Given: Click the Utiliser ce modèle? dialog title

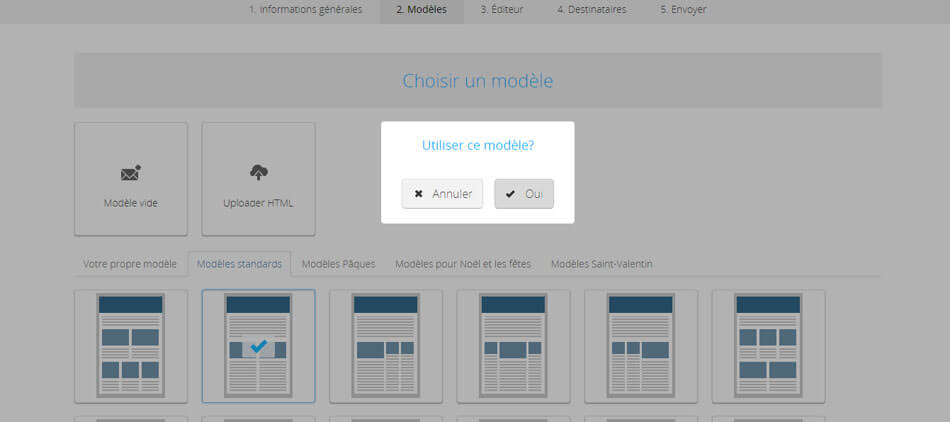Looking at the screenshot, I should coord(478,145).
